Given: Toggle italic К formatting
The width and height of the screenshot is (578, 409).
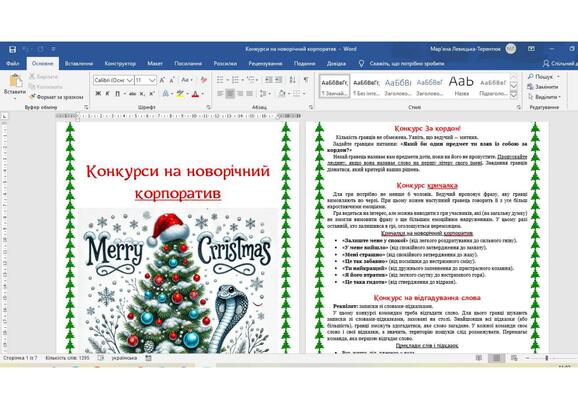Looking at the screenshot, I should click(107, 94).
